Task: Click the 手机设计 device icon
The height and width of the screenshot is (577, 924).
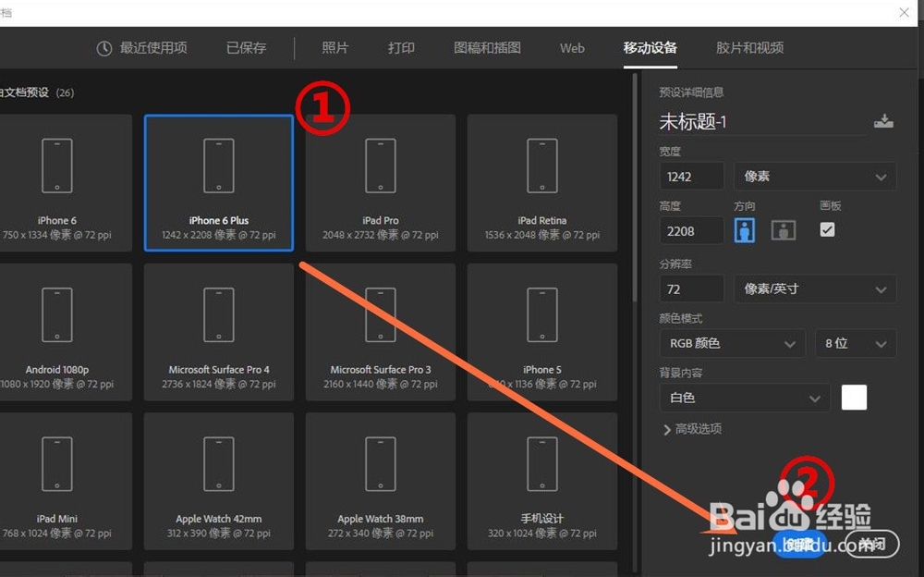Action: 542,464
